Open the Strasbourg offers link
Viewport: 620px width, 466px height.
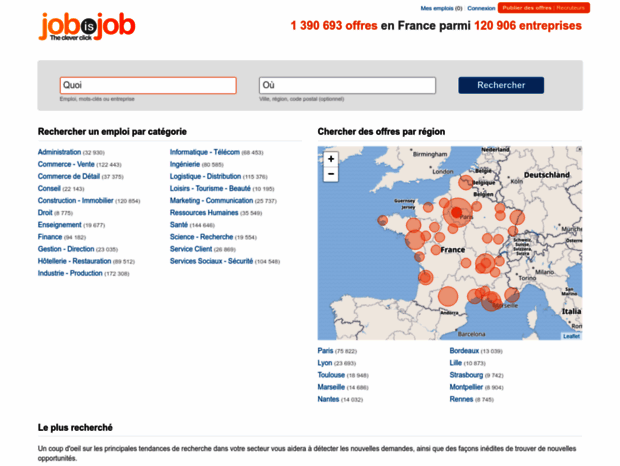[466, 375]
